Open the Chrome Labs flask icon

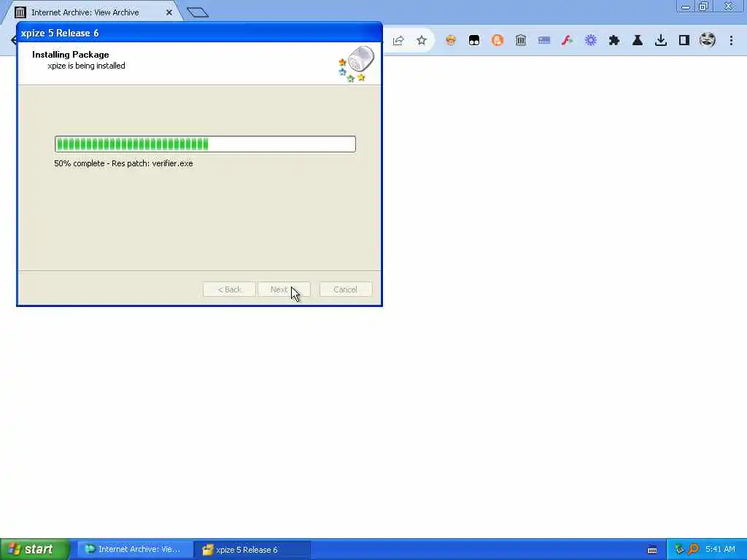(638, 41)
